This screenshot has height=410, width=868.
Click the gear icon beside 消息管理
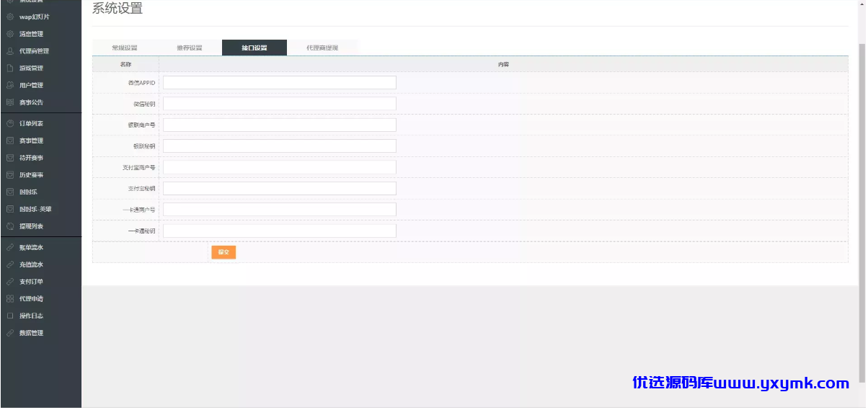(10, 34)
